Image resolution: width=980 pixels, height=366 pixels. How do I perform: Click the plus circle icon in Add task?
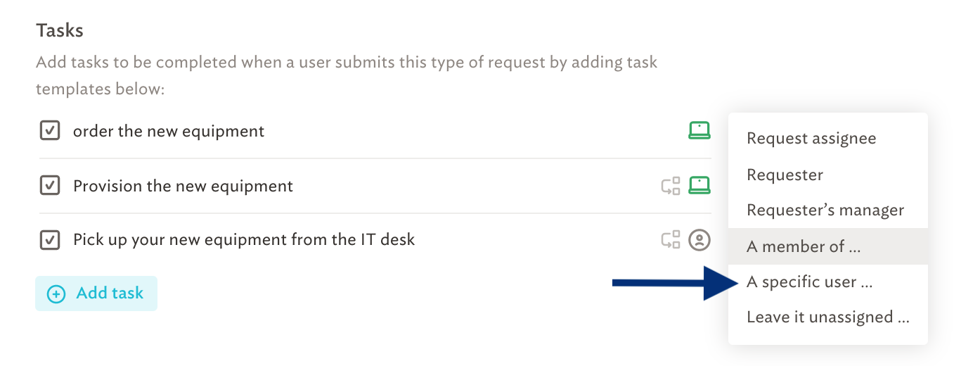tap(56, 294)
